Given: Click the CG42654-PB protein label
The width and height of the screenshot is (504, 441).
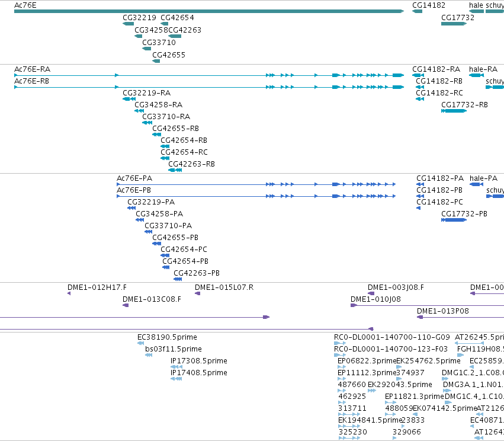Looking at the screenshot, I should click(185, 261).
